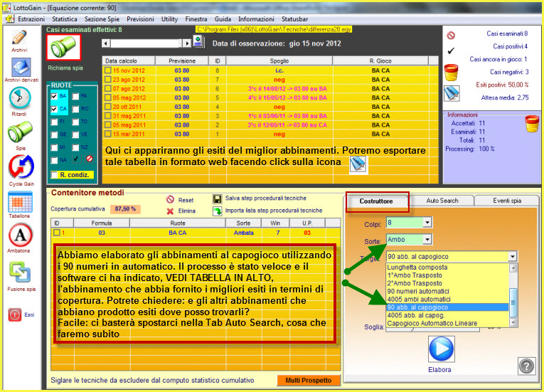
Task: Open the Tabellone calendar icon
Action: (20, 202)
